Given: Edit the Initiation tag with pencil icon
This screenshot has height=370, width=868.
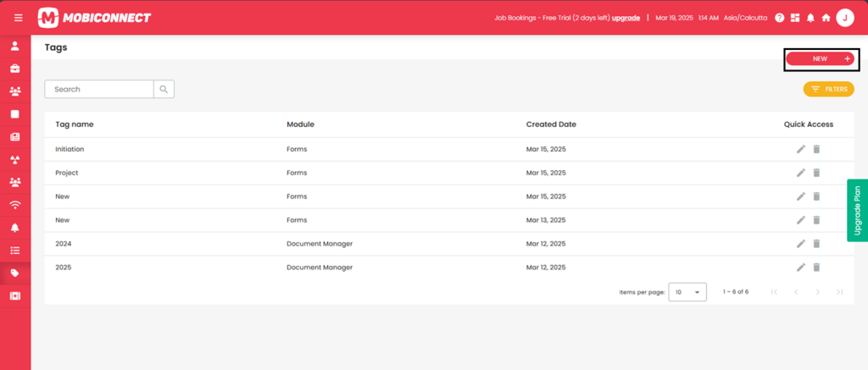Looking at the screenshot, I should [x=800, y=149].
